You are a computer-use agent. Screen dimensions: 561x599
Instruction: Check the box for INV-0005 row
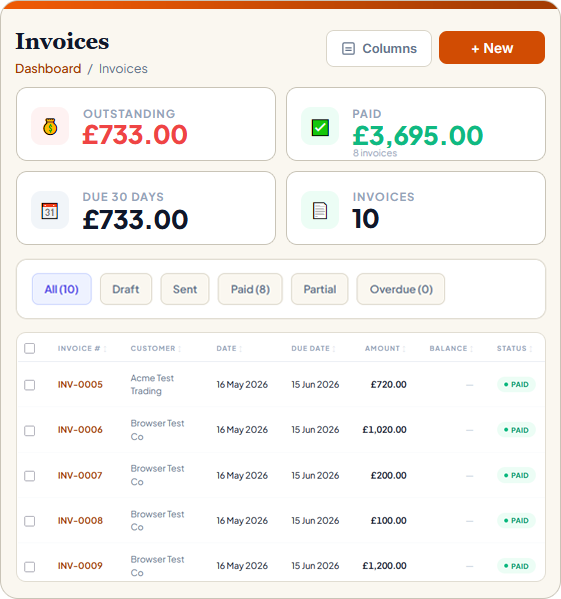pos(29,385)
